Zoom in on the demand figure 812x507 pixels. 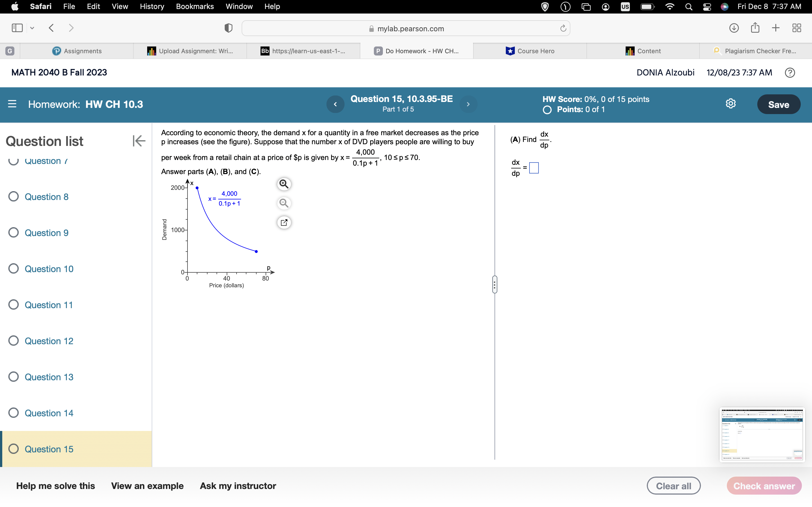284,184
